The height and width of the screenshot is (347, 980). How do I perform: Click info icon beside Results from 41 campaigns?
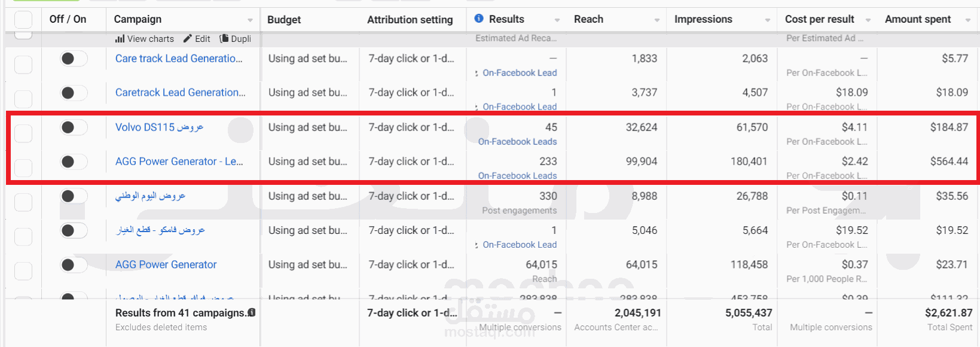click(252, 312)
